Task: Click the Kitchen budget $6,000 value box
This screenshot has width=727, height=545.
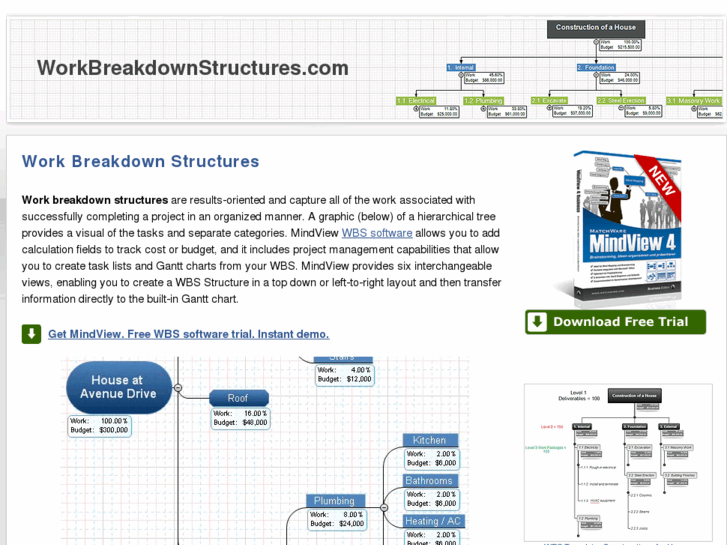Action: [432, 458]
